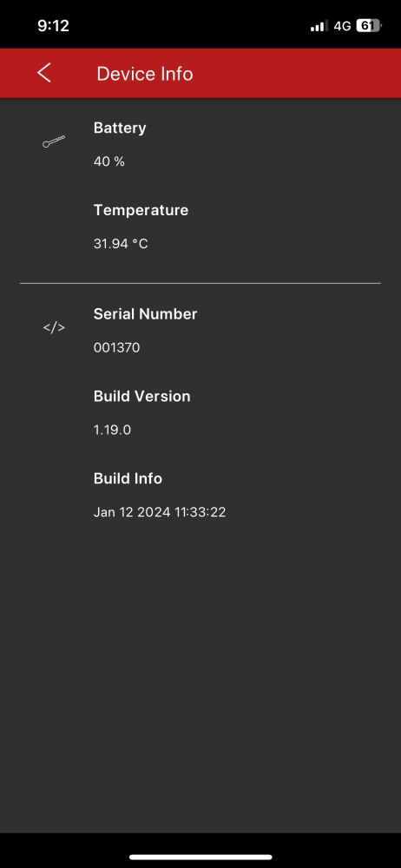Tap the Temperature label

tap(141, 210)
